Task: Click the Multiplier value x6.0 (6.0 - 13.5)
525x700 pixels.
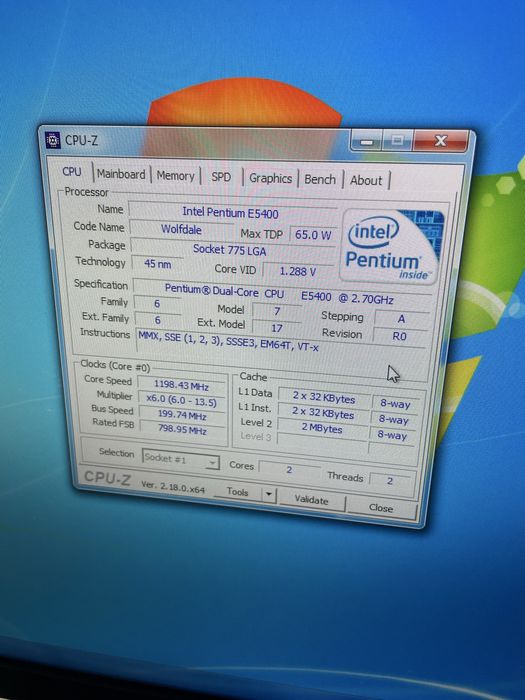Action: (x=182, y=400)
